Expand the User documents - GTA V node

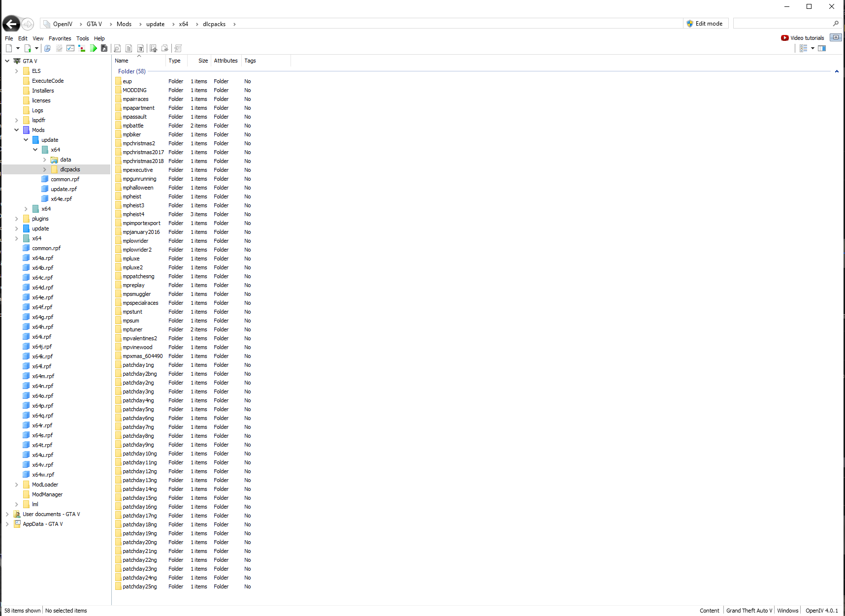pyautogui.click(x=7, y=514)
